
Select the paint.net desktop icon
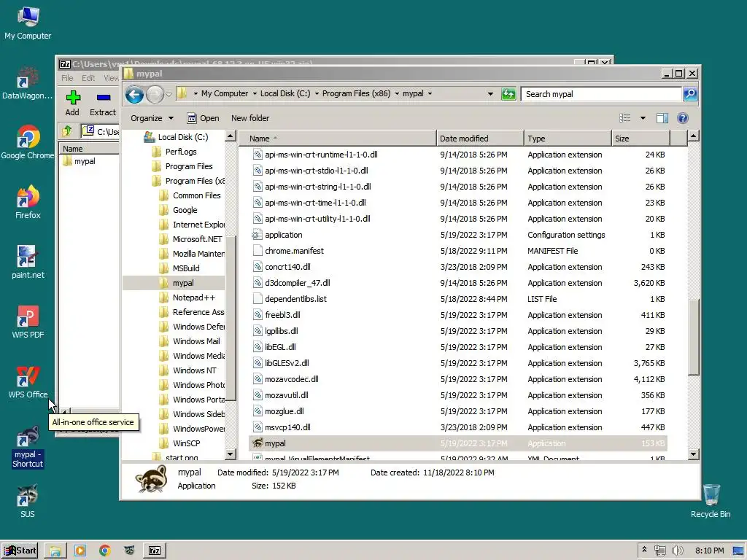click(x=28, y=262)
